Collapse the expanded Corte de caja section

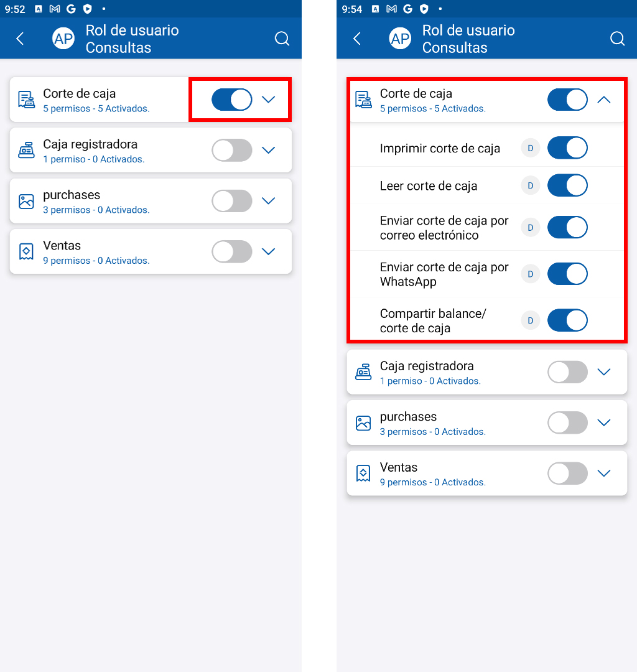[604, 100]
